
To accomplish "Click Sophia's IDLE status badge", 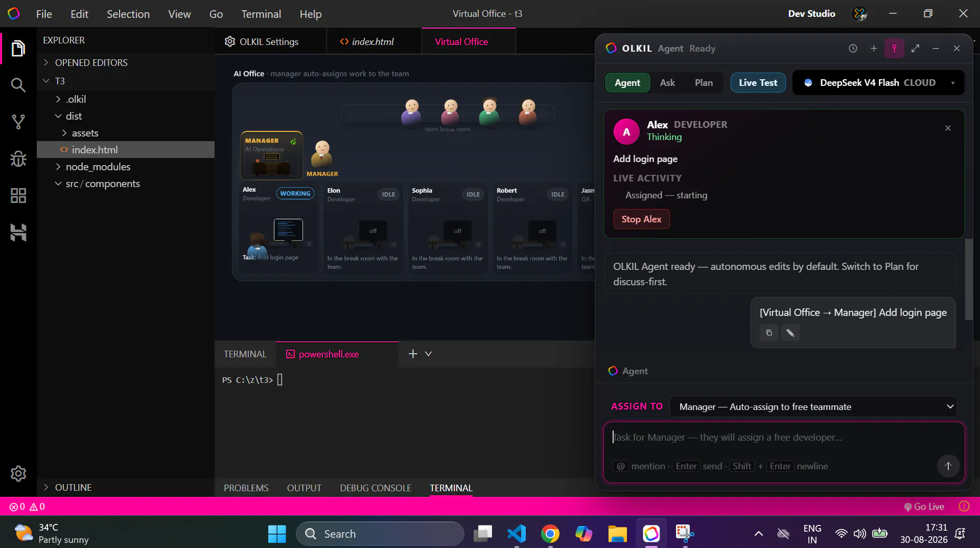I will tap(473, 194).
